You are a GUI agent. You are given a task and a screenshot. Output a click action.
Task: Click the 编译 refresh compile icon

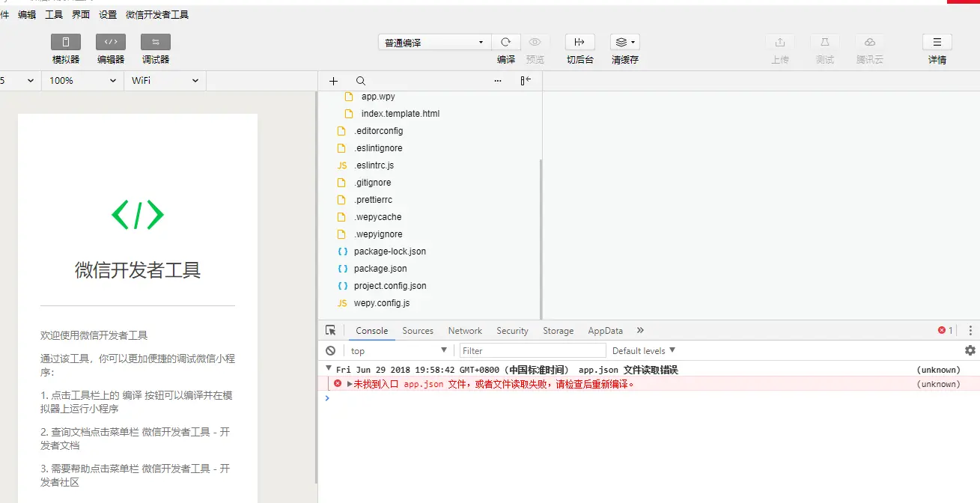[x=505, y=43]
